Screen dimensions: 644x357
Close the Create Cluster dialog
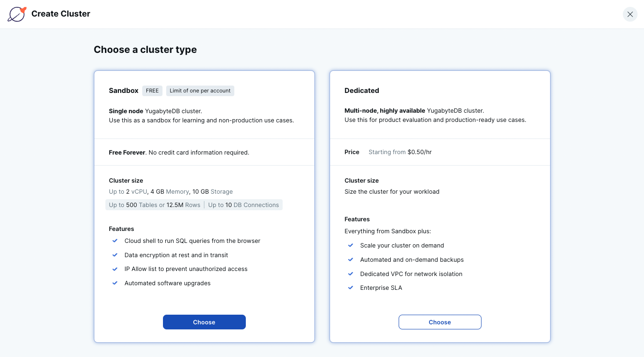(630, 14)
